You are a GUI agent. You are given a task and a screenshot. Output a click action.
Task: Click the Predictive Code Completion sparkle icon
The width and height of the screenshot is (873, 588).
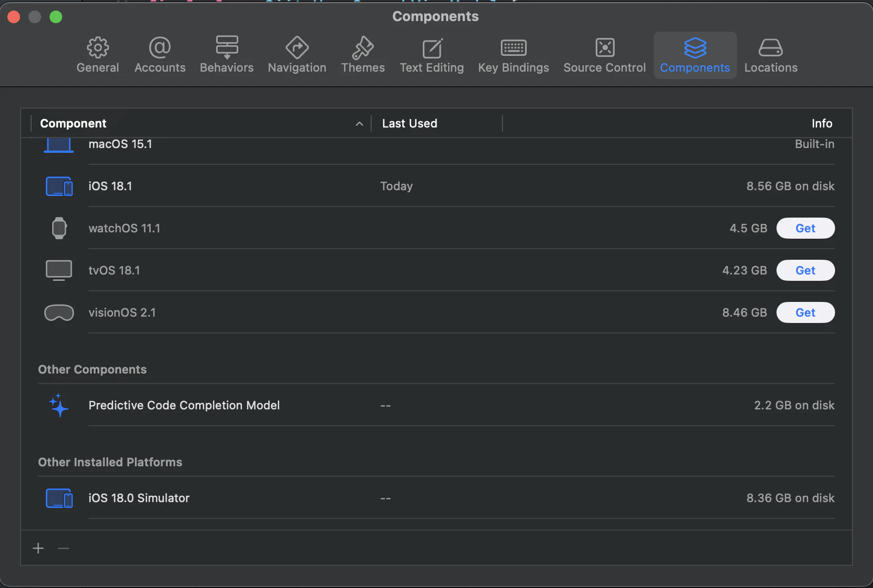[x=59, y=405]
